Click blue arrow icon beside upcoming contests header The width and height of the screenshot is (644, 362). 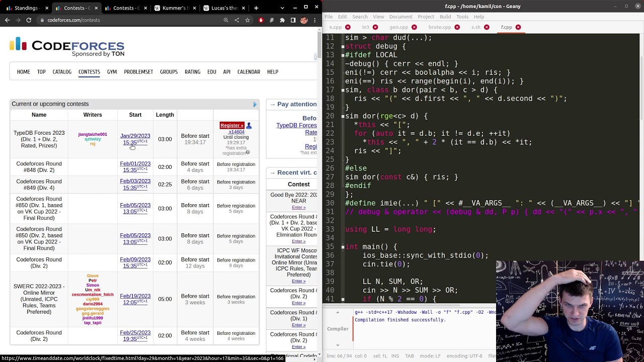255,104
